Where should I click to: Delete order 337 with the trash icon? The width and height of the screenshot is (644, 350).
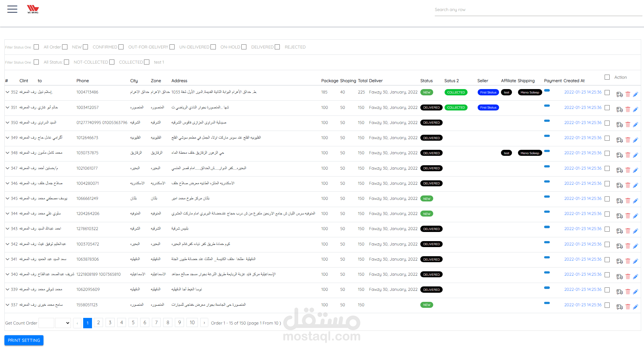pos(628,307)
